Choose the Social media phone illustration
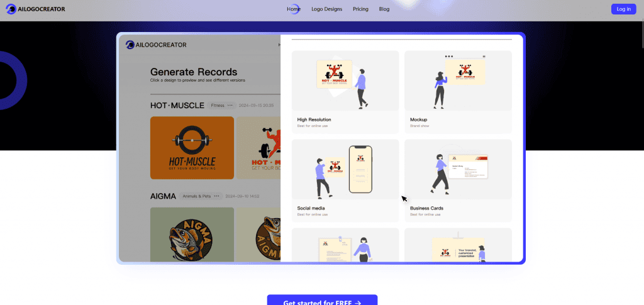644x305 pixels. pyautogui.click(x=345, y=170)
